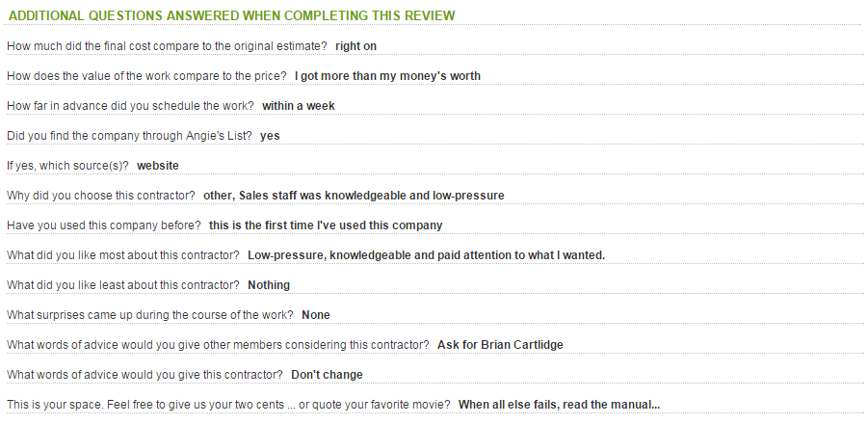Click the 'within a week' scheduling answer

click(x=299, y=106)
